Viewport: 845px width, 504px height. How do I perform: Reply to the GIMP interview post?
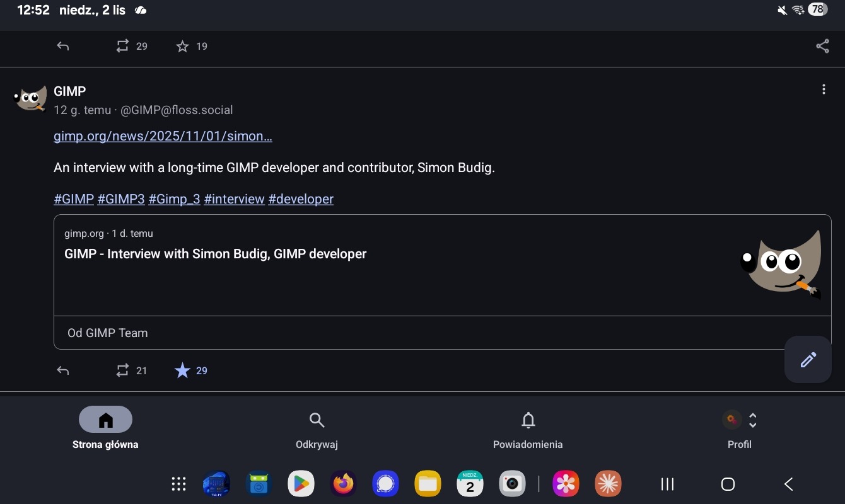click(x=63, y=370)
